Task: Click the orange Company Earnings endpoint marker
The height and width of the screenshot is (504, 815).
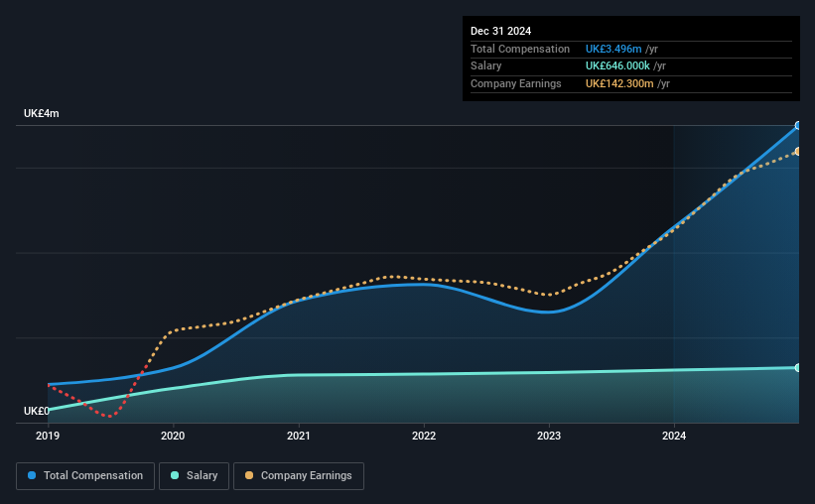Action: pyautogui.click(x=798, y=151)
